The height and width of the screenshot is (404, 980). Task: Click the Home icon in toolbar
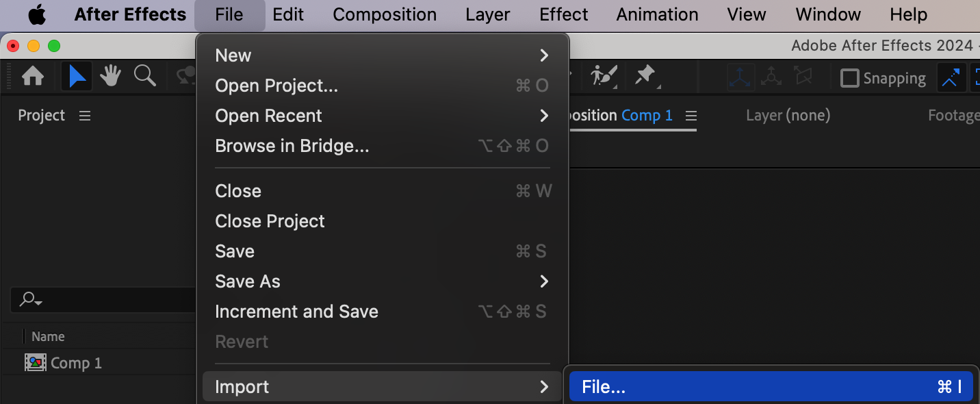(32, 77)
